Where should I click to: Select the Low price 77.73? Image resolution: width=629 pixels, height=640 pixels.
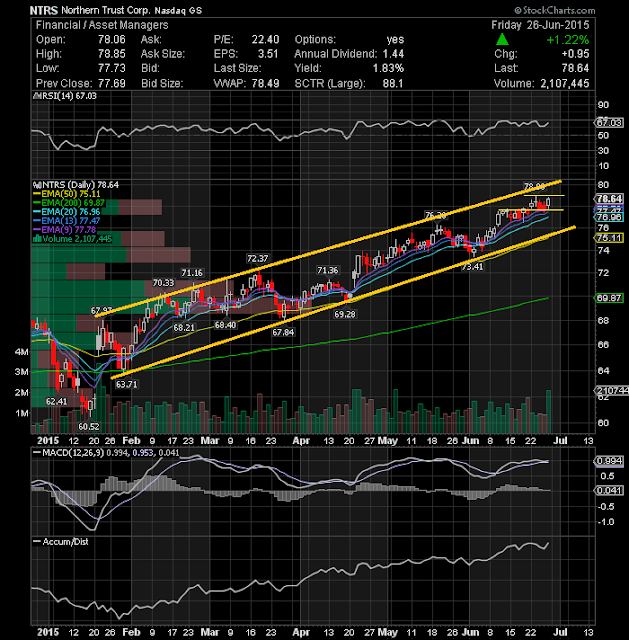[x=111, y=68]
